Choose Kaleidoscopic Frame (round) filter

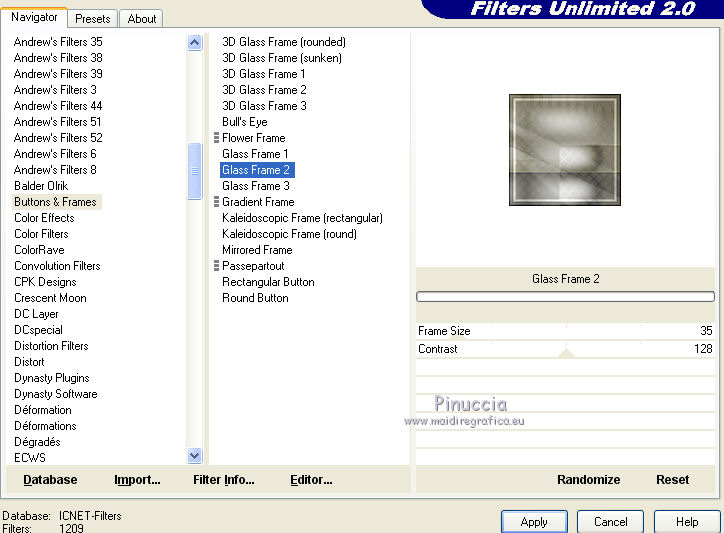(x=290, y=234)
